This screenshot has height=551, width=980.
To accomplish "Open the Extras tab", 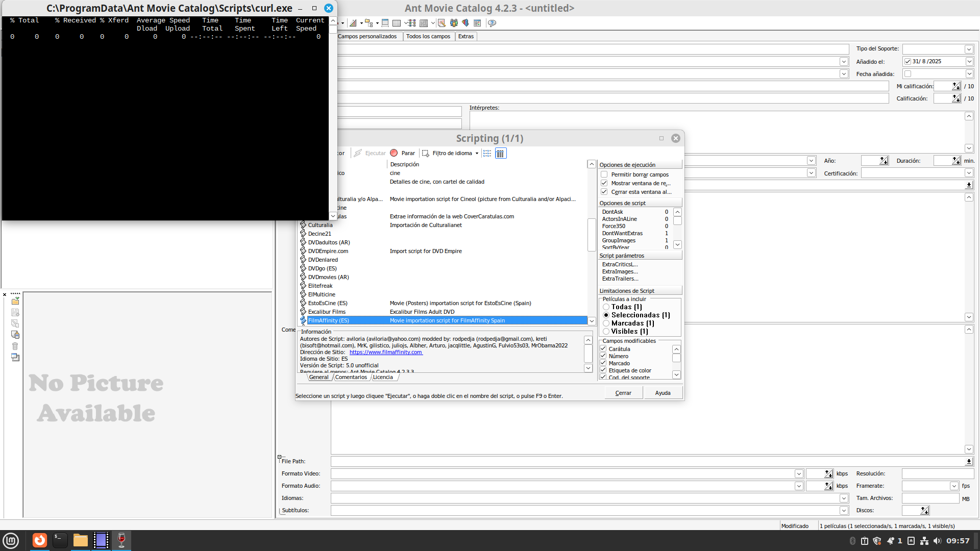I will (x=466, y=36).
